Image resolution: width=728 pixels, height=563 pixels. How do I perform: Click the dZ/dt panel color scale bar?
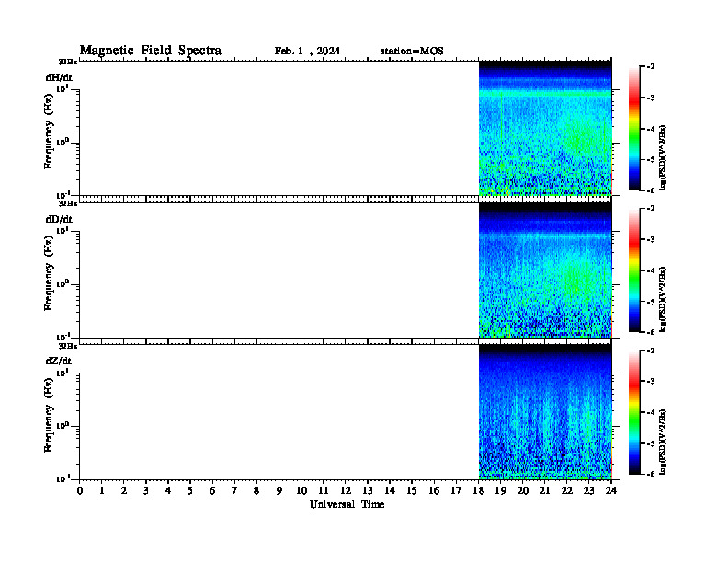coord(634,412)
